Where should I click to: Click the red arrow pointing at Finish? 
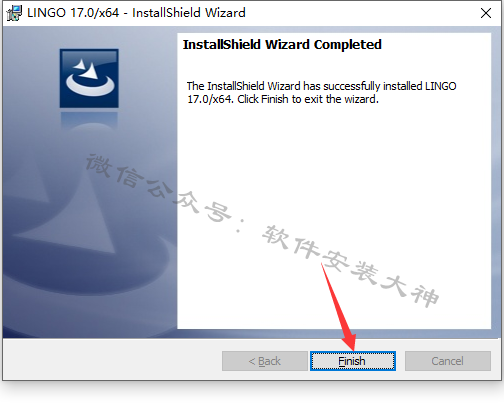(x=338, y=307)
